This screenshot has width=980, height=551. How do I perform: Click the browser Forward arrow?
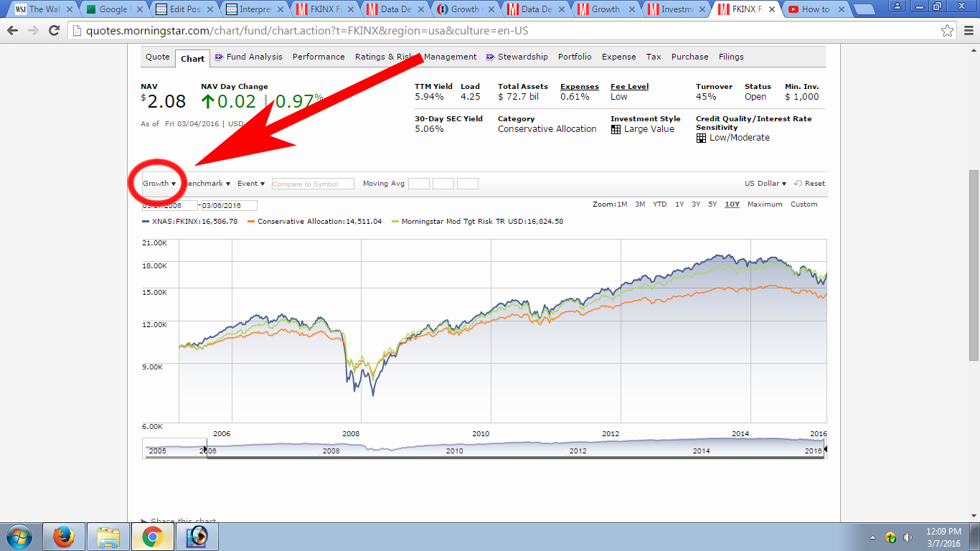pos(33,31)
